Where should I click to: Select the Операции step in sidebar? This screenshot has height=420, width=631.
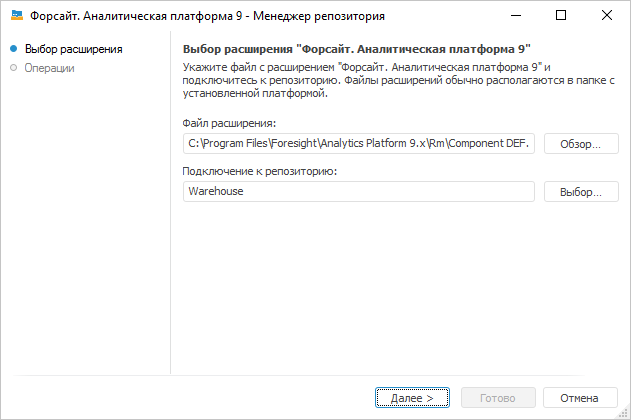pyautogui.click(x=49, y=68)
